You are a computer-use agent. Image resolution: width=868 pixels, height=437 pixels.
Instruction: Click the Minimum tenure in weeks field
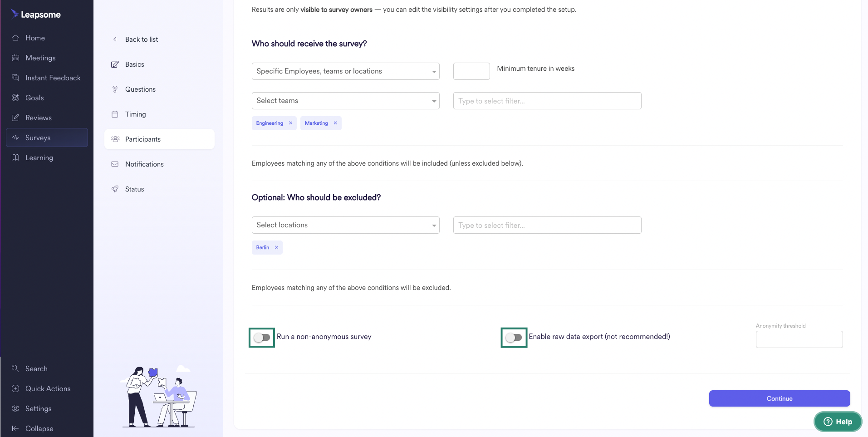(x=471, y=71)
